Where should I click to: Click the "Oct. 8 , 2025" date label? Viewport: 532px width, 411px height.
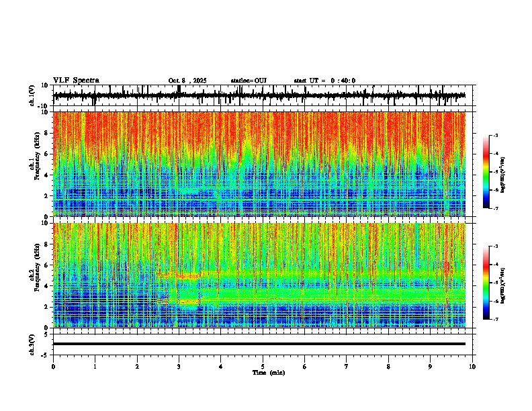[x=187, y=81]
